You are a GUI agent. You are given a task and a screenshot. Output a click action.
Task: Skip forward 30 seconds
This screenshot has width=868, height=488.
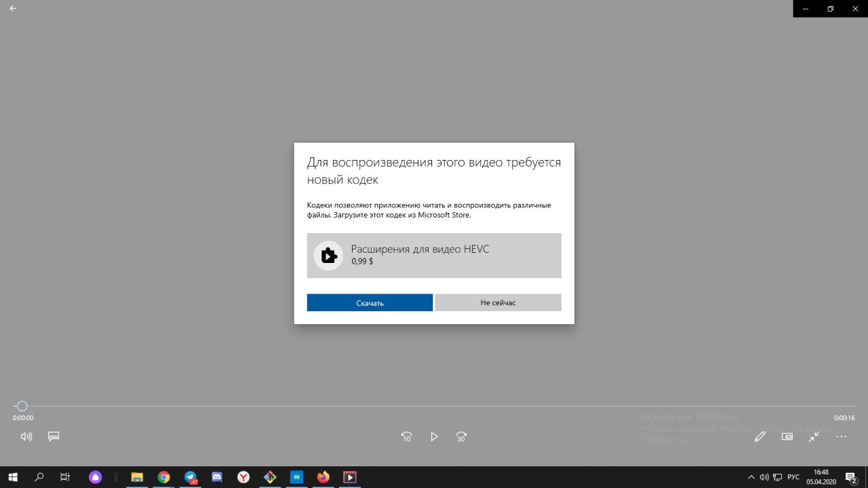(x=461, y=436)
